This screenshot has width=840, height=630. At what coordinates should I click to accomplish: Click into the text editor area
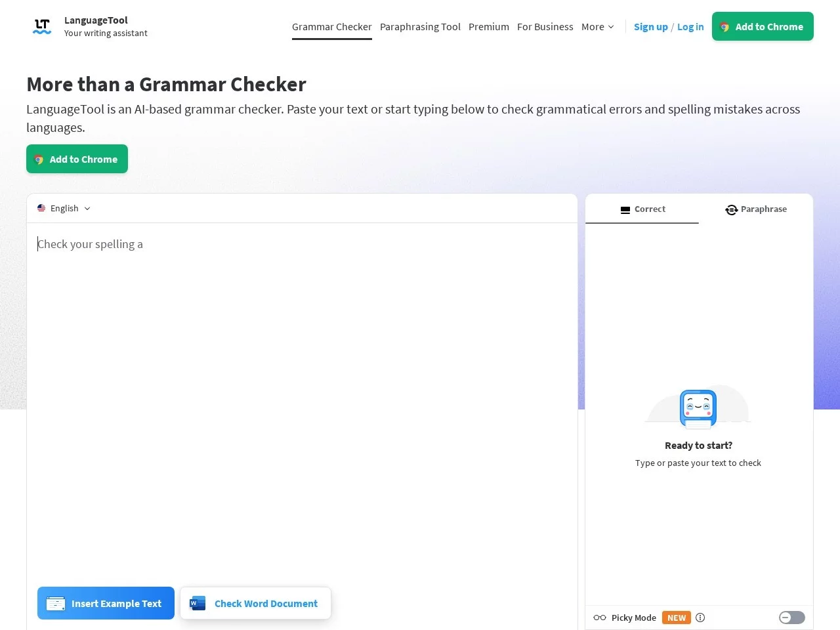click(x=302, y=394)
